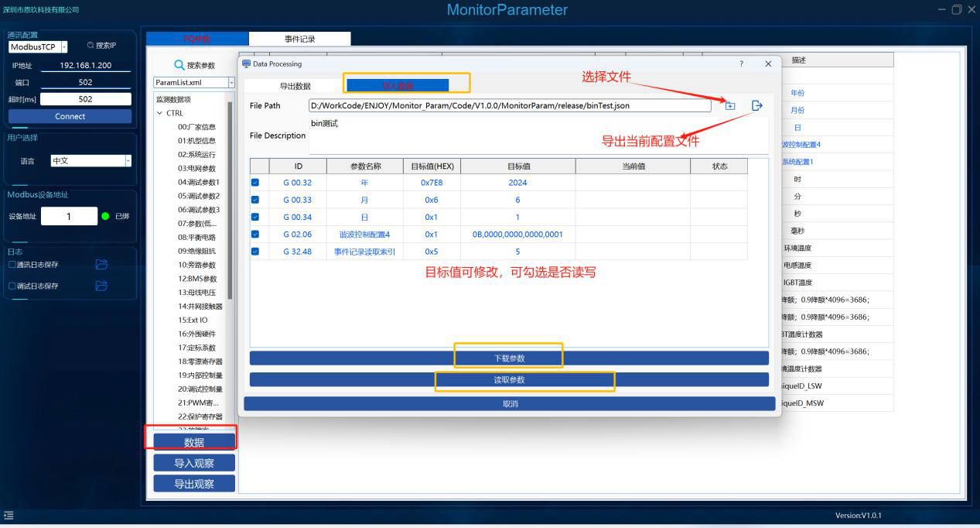Screen dimensions: 980x528
Task: Click the File Description text area
Action: [x=538, y=135]
